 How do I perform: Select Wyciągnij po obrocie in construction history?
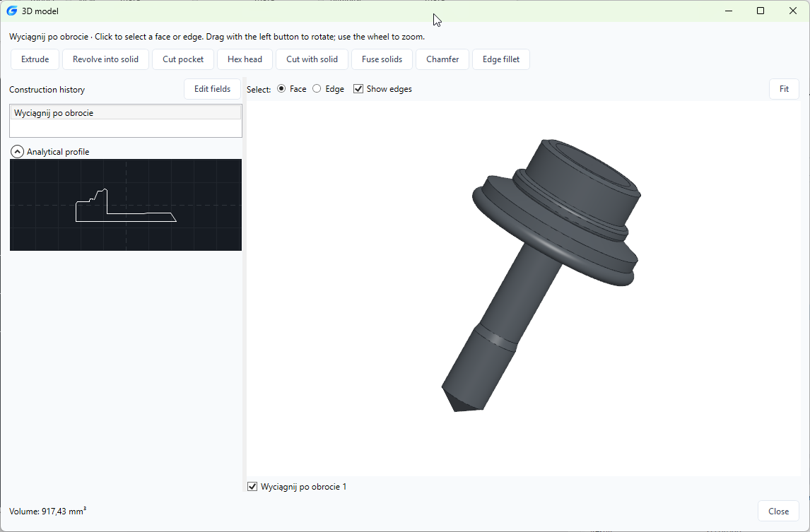126,113
